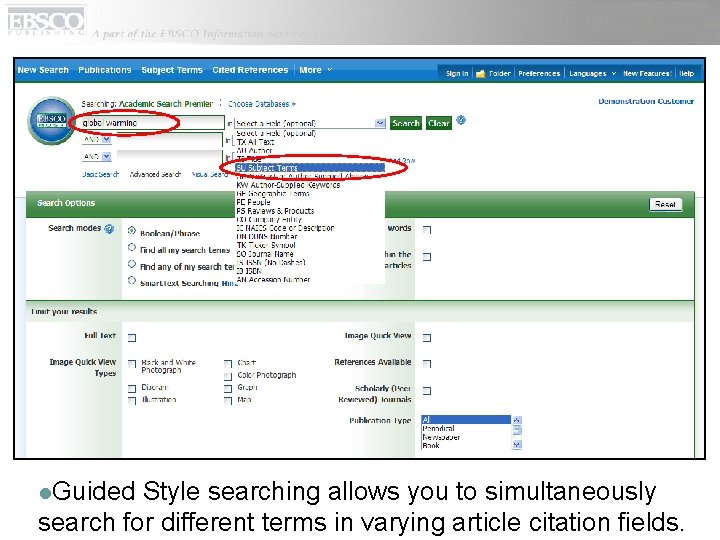720x540 pixels.
Task: Click Choose Databases link
Action: tap(261, 104)
